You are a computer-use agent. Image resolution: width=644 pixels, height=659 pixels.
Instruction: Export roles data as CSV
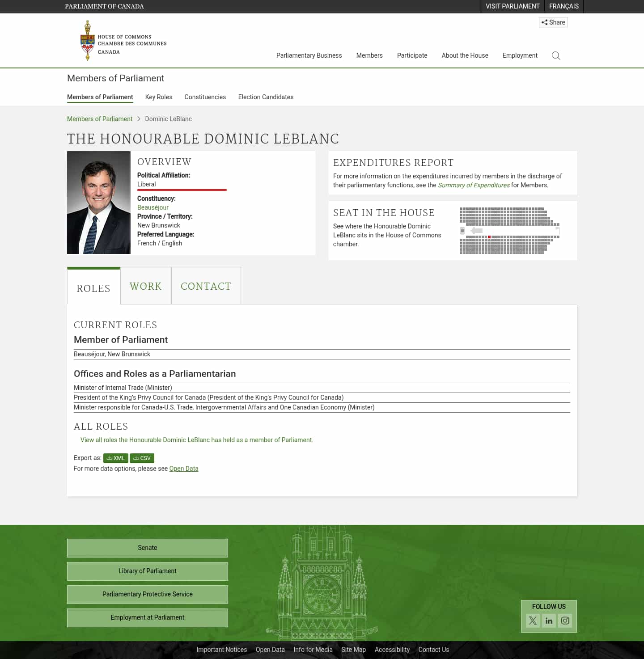click(x=142, y=458)
